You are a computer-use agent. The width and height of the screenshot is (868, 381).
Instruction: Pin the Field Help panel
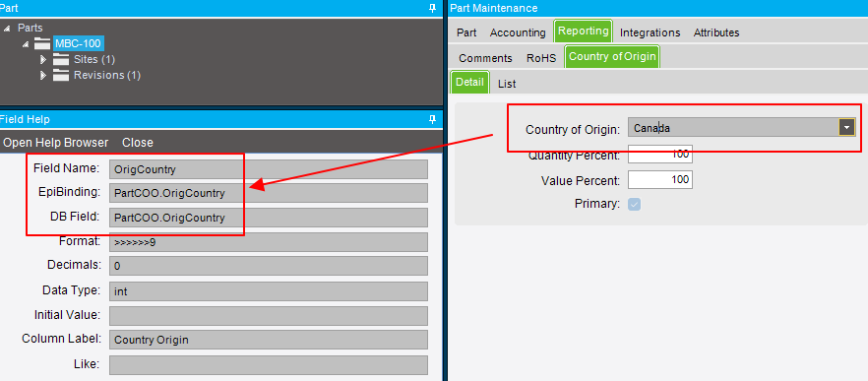433,119
